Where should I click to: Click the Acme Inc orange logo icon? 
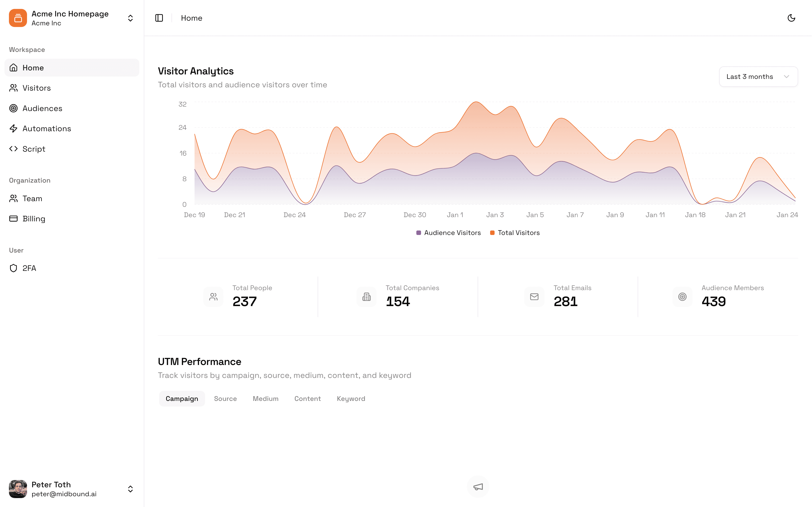tap(18, 18)
